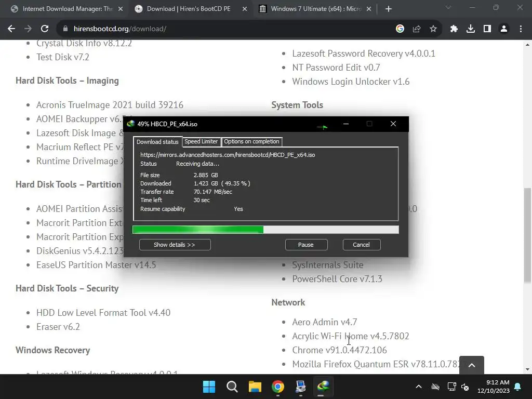Click "HDD Low Level Format Tool v4.40" text
This screenshot has width=532, height=399.
(103, 312)
